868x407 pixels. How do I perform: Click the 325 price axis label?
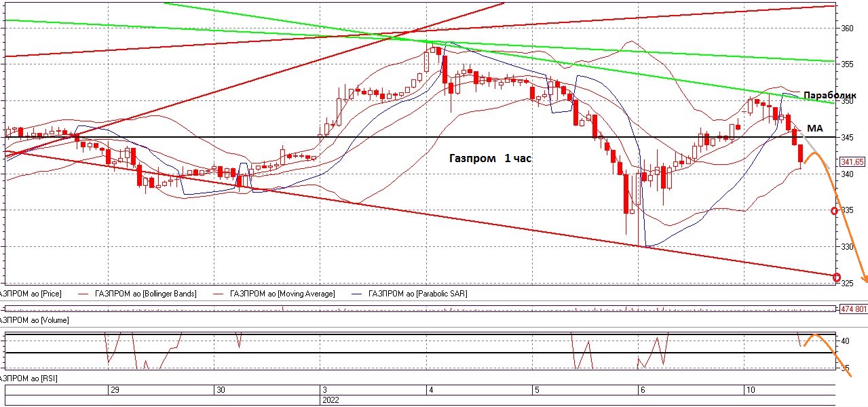847,283
